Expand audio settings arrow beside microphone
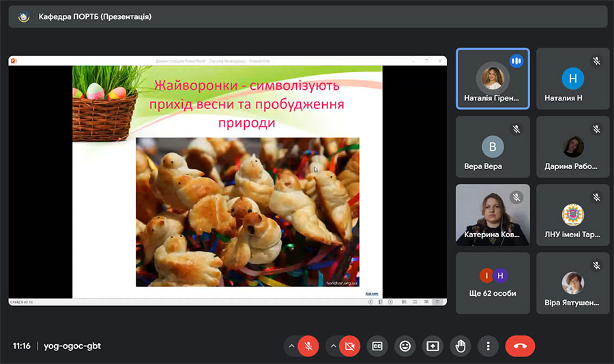The image size is (614, 364). point(291,346)
